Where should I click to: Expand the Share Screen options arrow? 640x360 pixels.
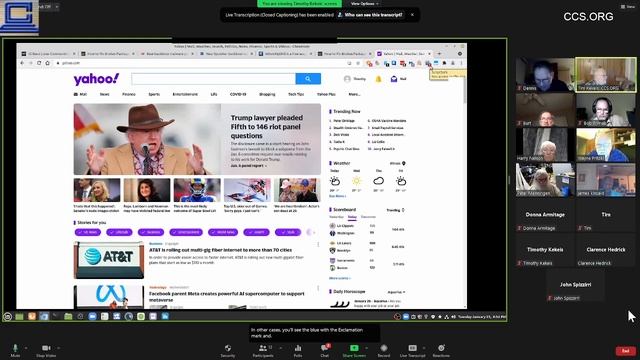point(366,348)
